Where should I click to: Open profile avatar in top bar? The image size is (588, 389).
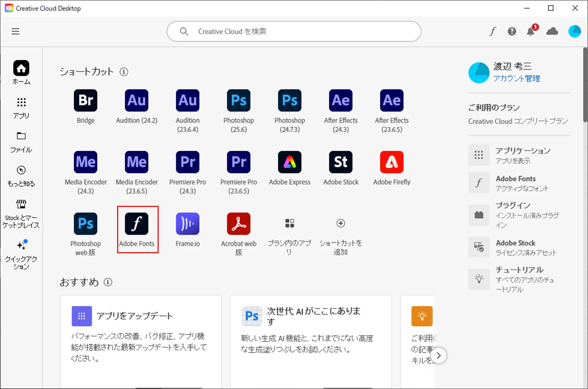coord(574,31)
